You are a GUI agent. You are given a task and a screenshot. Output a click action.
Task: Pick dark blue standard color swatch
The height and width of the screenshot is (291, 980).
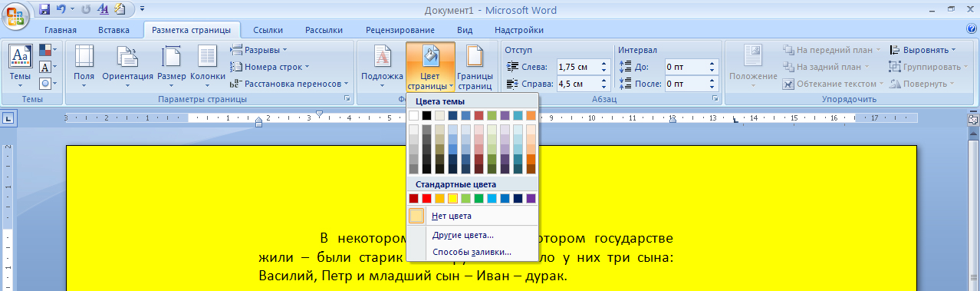[x=518, y=198]
